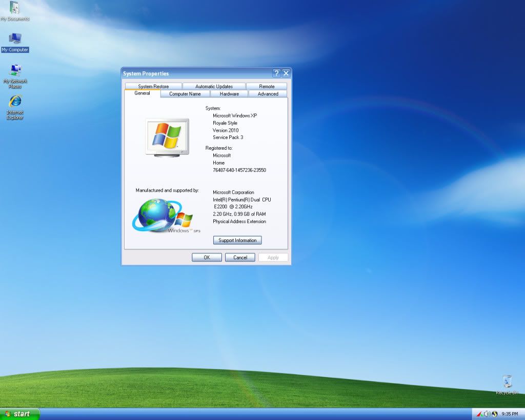Click the "Microsoft Windows XP" text
This screenshot has width=525, height=420.
click(x=235, y=115)
